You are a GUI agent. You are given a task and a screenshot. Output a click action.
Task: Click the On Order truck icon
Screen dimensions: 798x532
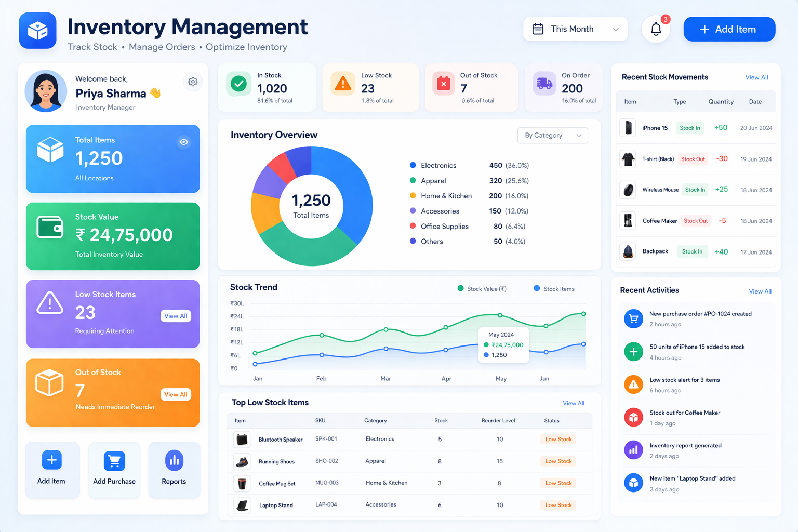tap(544, 84)
